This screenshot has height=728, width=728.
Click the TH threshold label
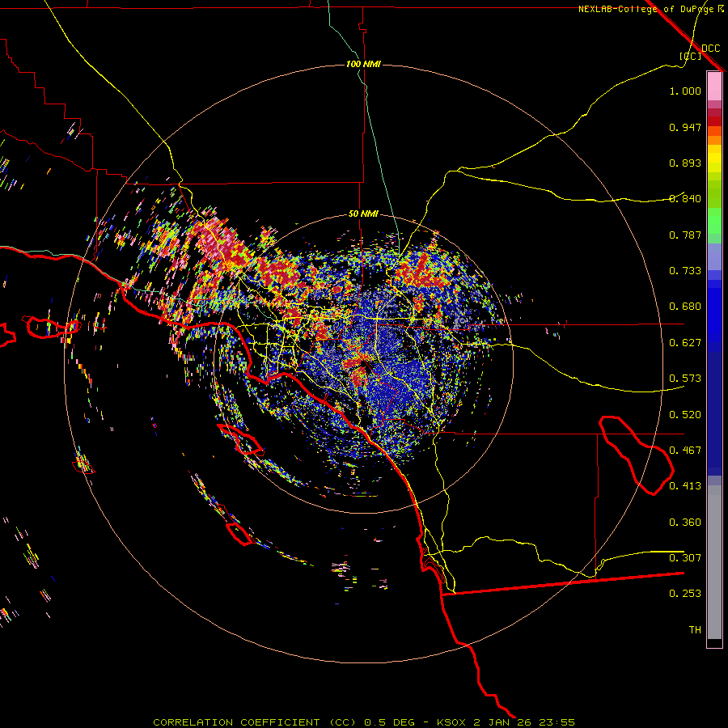(695, 630)
